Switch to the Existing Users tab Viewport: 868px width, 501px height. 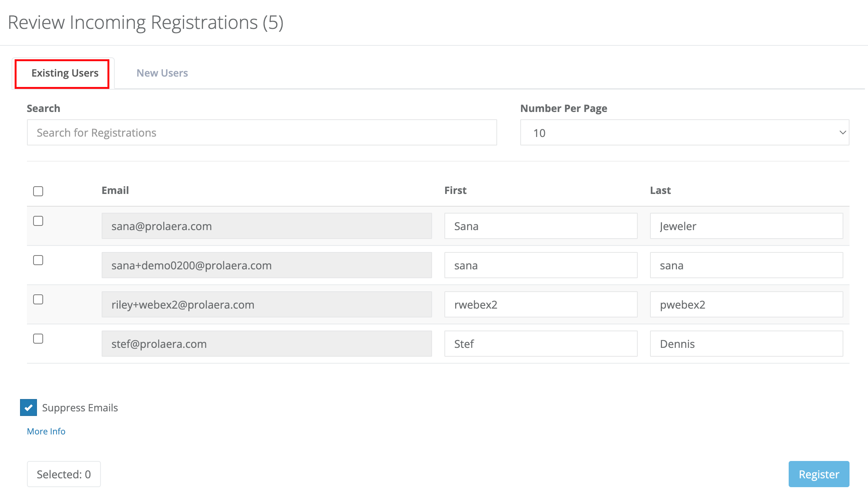pos(62,73)
